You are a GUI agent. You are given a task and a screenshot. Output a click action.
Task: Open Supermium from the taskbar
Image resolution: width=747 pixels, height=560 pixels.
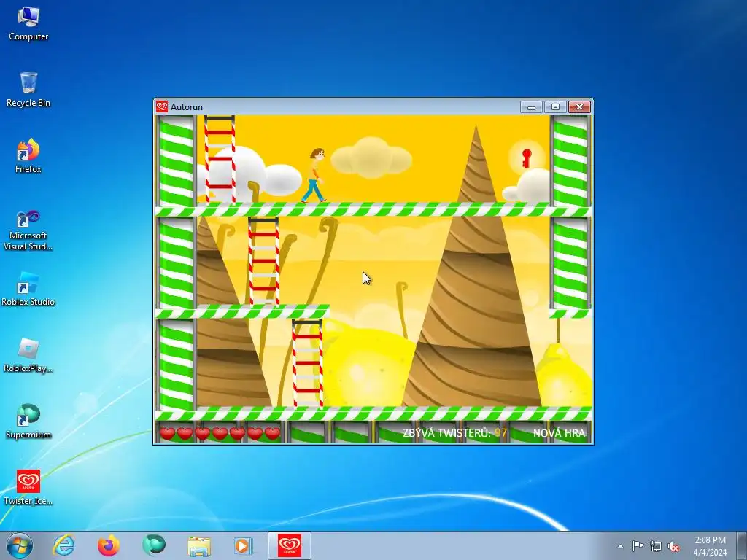pyautogui.click(x=153, y=545)
